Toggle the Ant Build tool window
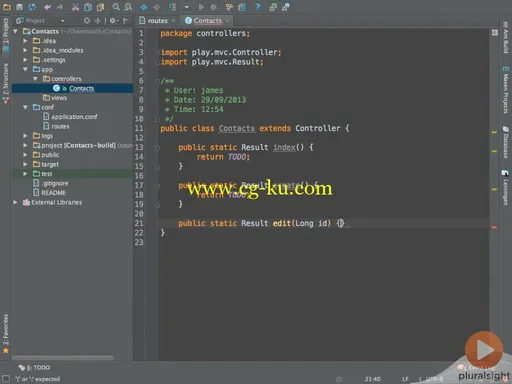The height and width of the screenshot is (384, 512). 506,37
